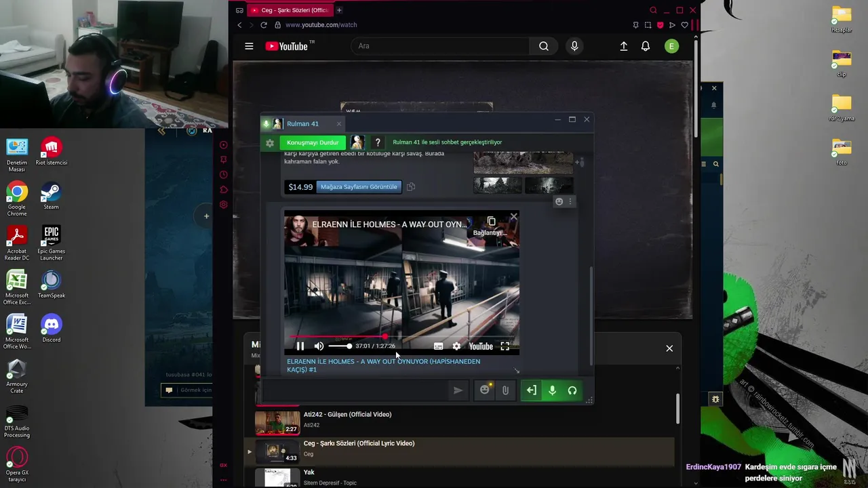Go back in Opera GX browser
The image size is (868, 488).
[239, 25]
